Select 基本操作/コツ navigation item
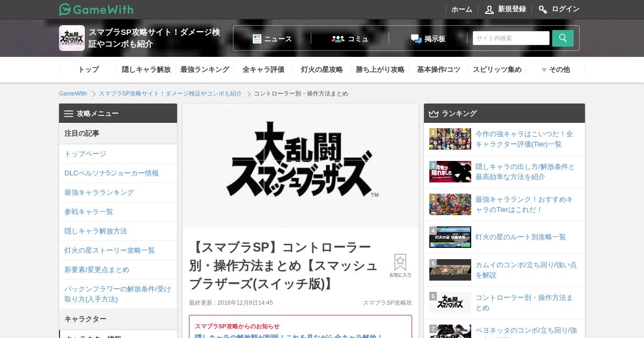This screenshot has width=644, height=338. click(438, 69)
